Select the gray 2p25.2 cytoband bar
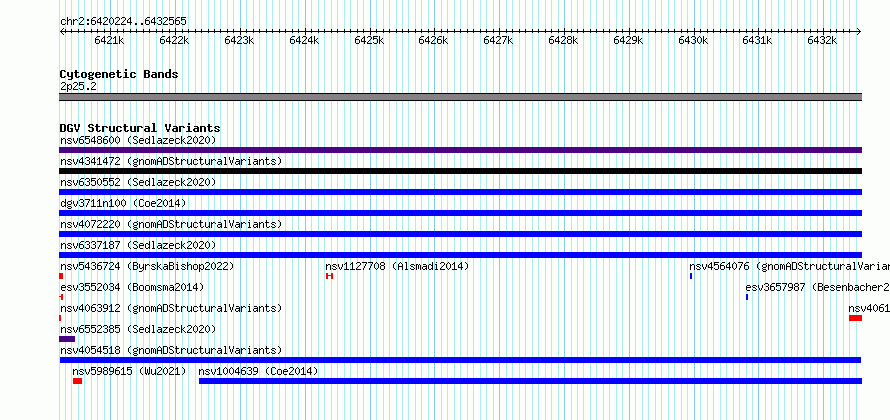890x420 pixels. pos(460,97)
